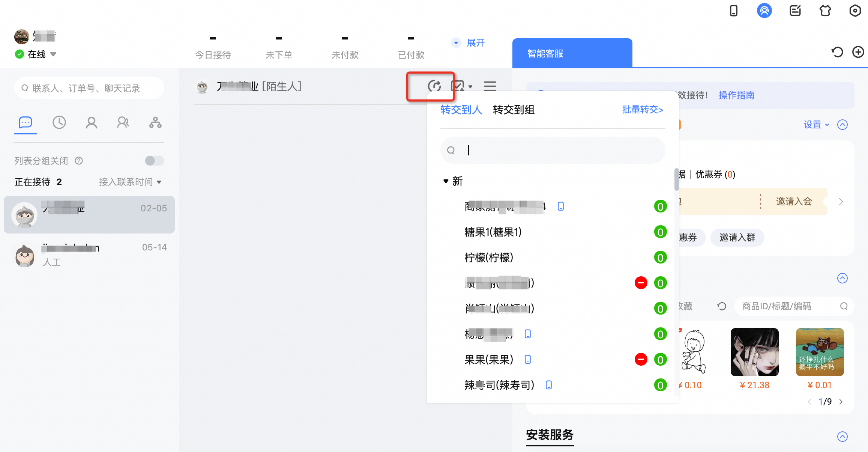Click the green 0 badge on 柠檬 row
868x452 pixels.
pyautogui.click(x=661, y=258)
